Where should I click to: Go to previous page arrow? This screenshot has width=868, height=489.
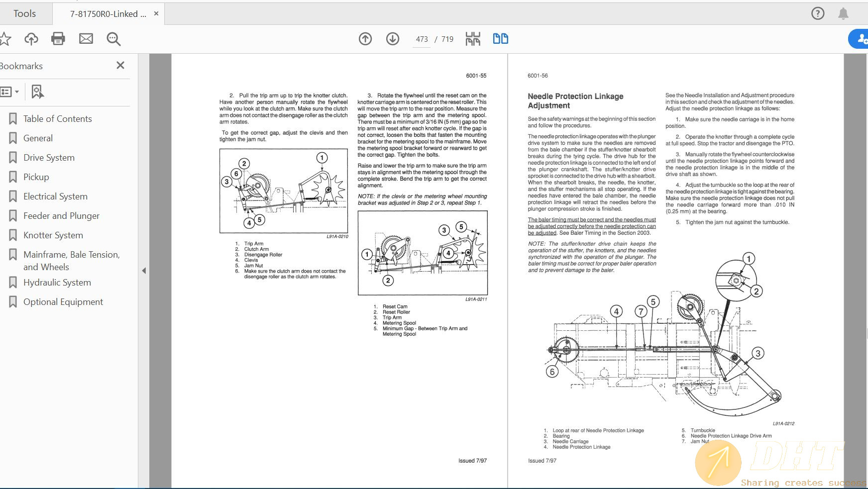[365, 39]
